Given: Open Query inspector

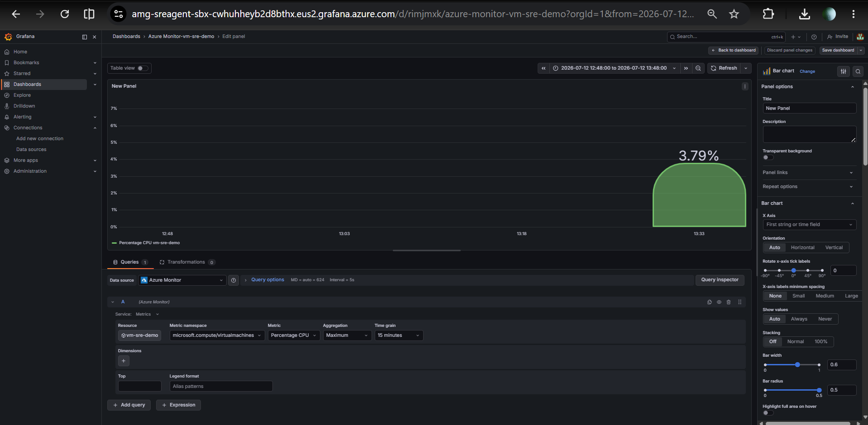Looking at the screenshot, I should pos(720,280).
